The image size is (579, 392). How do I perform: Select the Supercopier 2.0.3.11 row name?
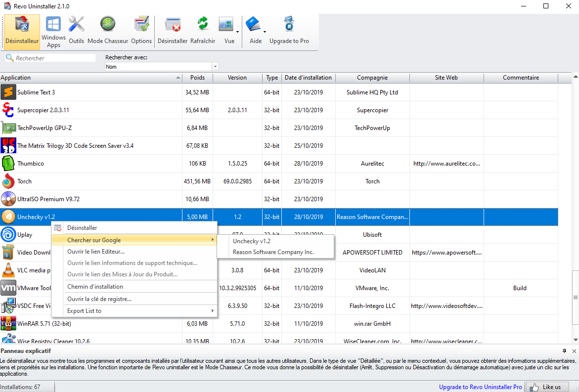tap(43, 110)
